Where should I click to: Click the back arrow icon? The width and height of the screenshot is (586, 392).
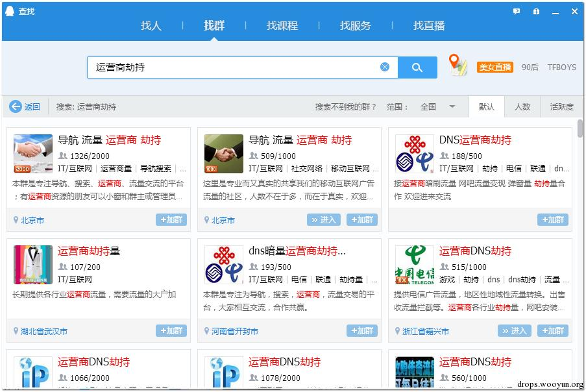(x=16, y=106)
